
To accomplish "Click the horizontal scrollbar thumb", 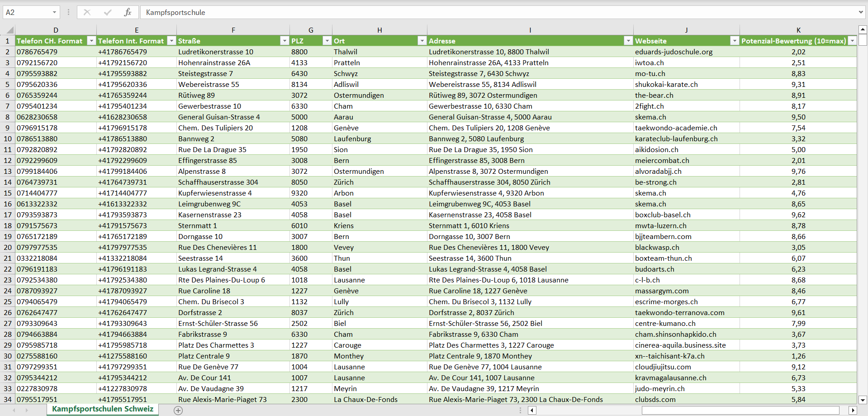I will tap(740, 411).
